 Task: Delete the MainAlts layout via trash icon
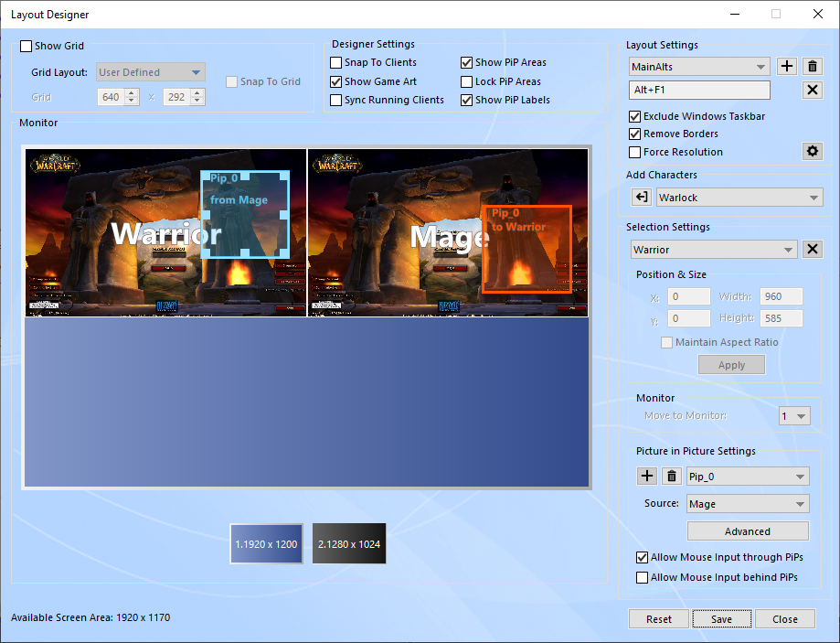coord(813,67)
